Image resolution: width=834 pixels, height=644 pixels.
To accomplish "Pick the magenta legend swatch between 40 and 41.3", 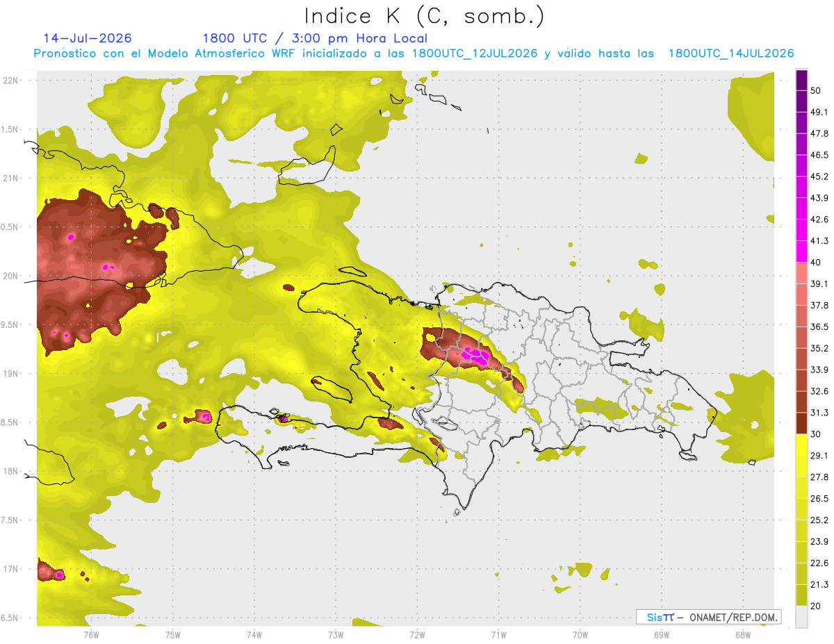I will coord(801,251).
